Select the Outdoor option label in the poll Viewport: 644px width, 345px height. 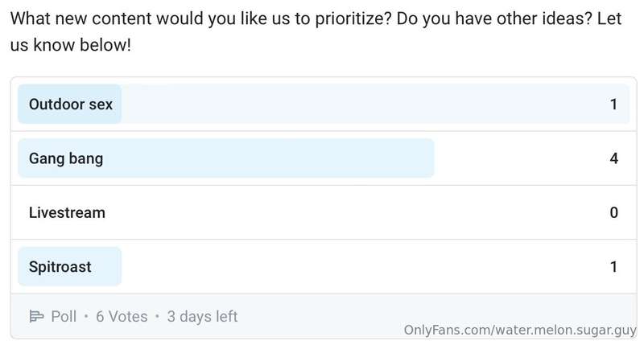pyautogui.click(x=71, y=105)
